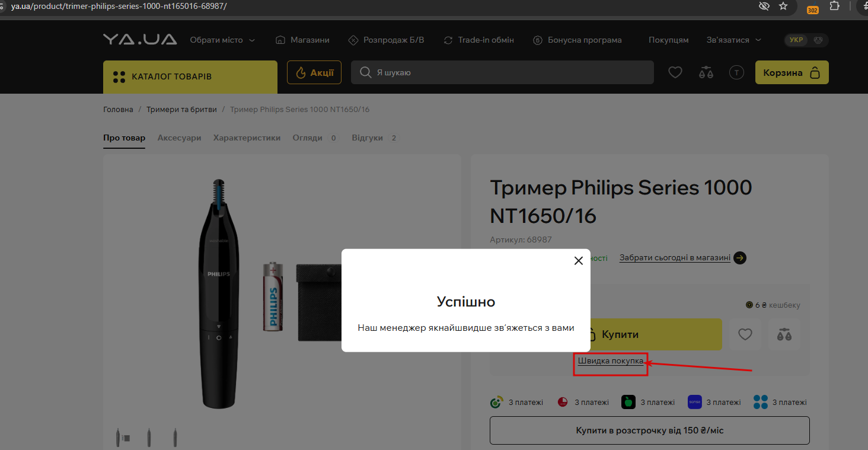Screen dimensions: 868x450
Task: Switch to the Огляди tab
Action: click(x=315, y=138)
